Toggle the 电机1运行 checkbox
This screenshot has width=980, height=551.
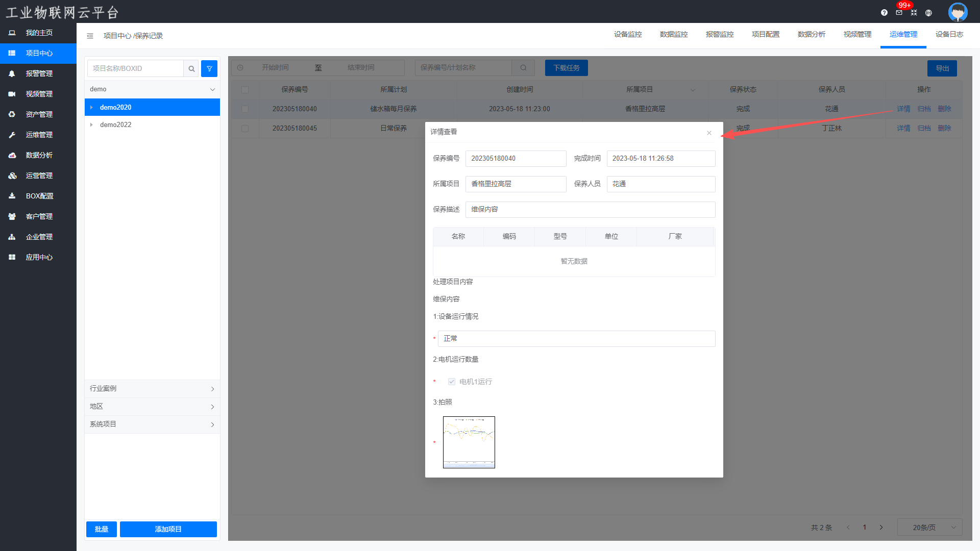452,382
